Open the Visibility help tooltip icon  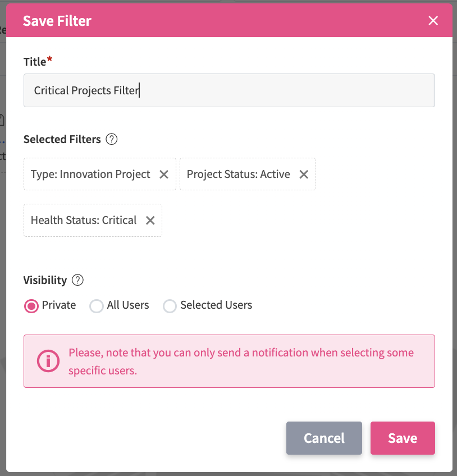tap(78, 280)
